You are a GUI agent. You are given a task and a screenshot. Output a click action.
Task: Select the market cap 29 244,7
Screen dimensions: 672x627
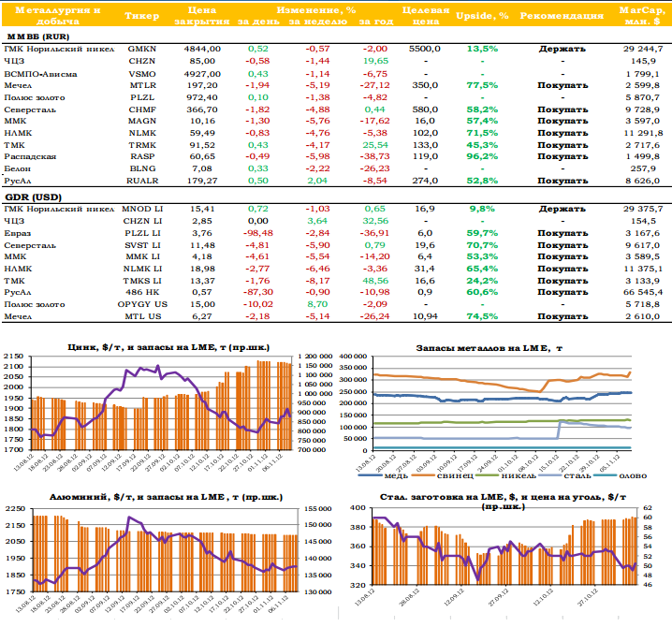click(643, 49)
